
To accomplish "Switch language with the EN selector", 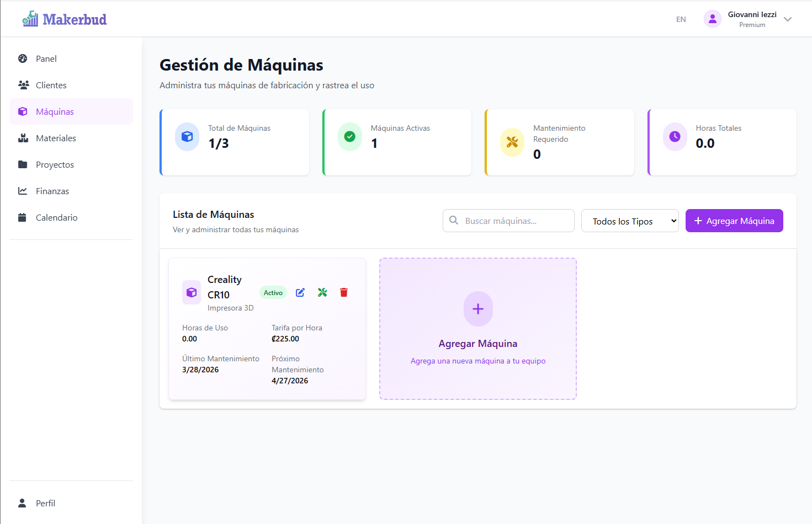I will [x=681, y=19].
